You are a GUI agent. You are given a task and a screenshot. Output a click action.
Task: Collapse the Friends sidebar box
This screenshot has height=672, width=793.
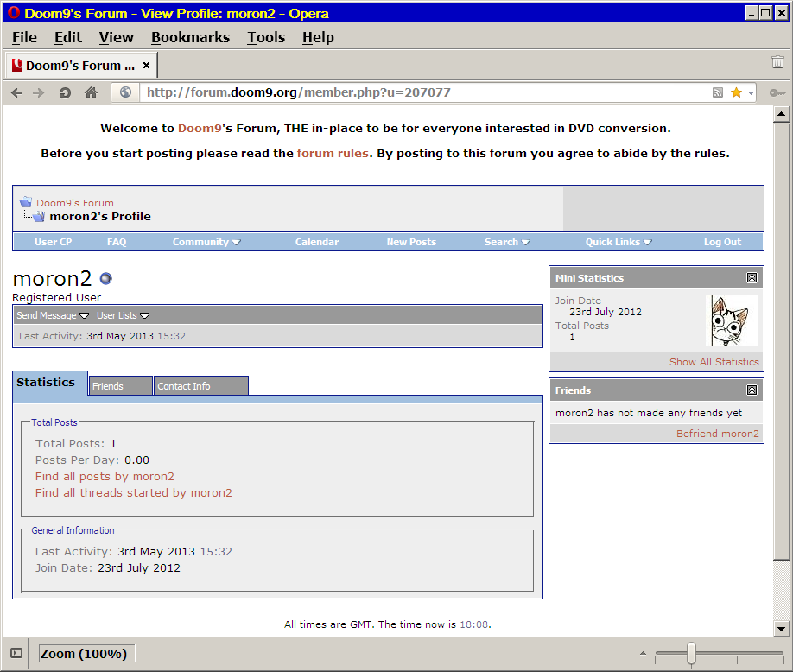point(752,390)
